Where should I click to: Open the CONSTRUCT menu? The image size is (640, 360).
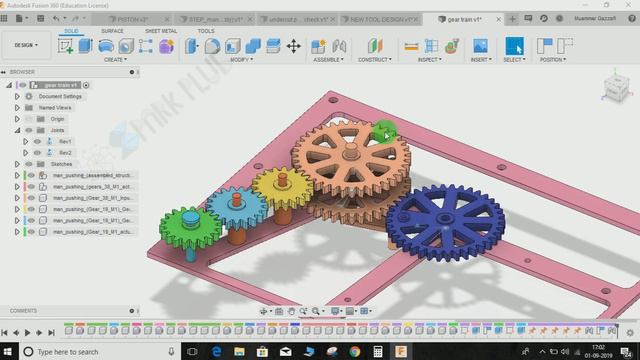(x=375, y=60)
